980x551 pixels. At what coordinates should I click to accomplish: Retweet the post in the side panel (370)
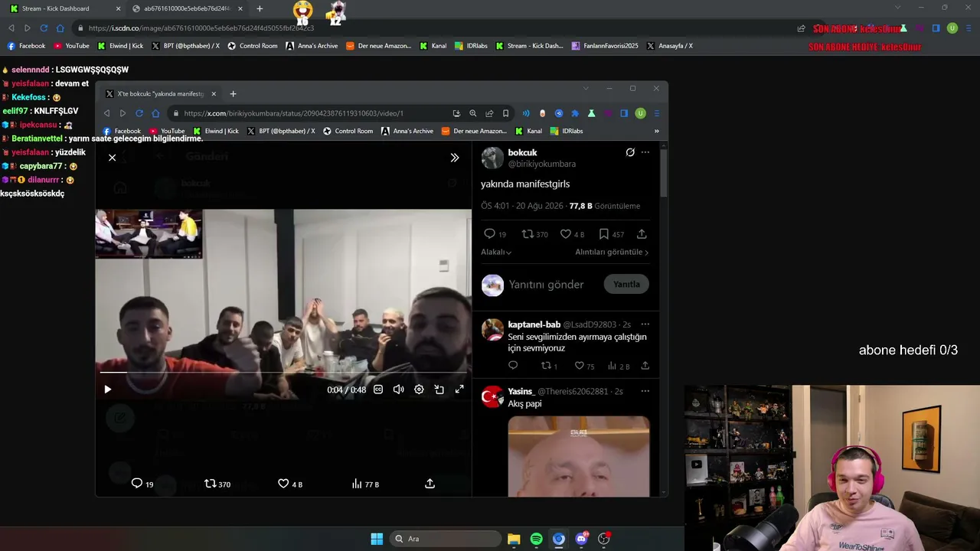[534, 234]
